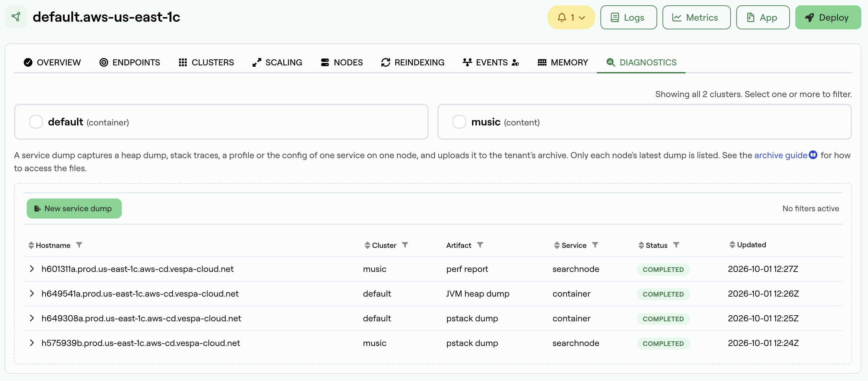
Task: Open the Service column filter
Action: pos(595,245)
